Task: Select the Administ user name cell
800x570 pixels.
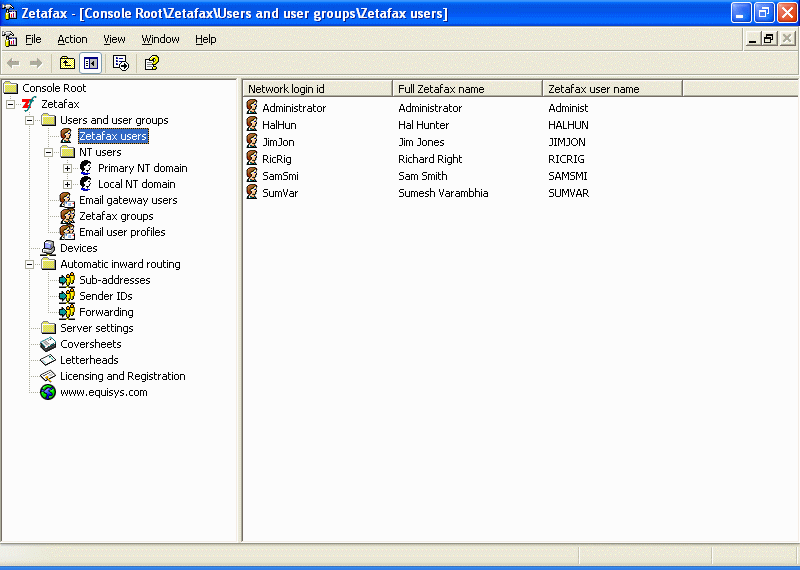Action: coord(568,108)
